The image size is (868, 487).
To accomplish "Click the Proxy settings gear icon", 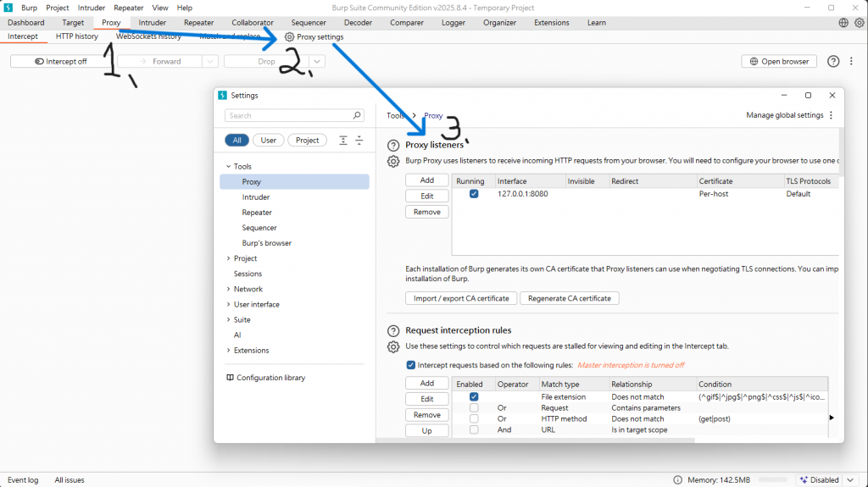I will click(289, 36).
